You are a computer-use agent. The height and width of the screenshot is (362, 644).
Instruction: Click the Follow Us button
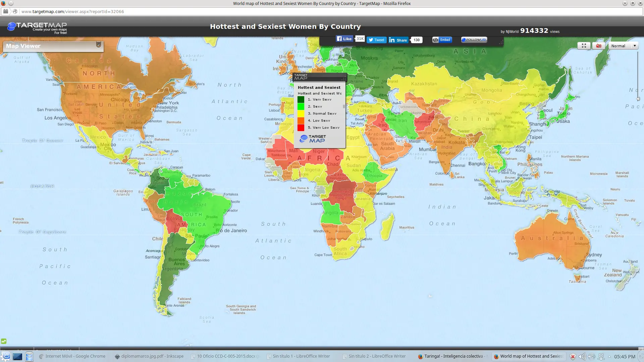tap(474, 40)
